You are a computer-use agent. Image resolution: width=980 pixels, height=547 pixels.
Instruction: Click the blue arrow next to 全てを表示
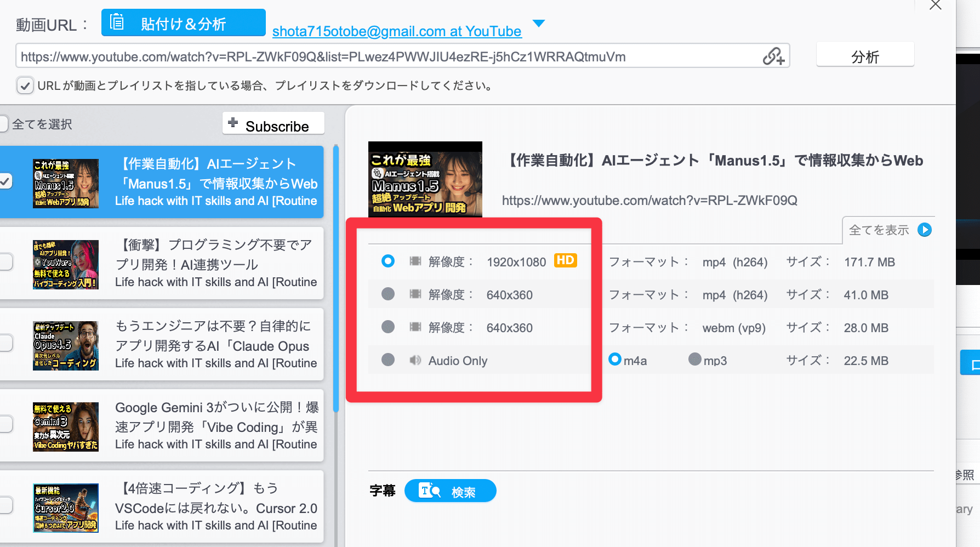pos(925,230)
